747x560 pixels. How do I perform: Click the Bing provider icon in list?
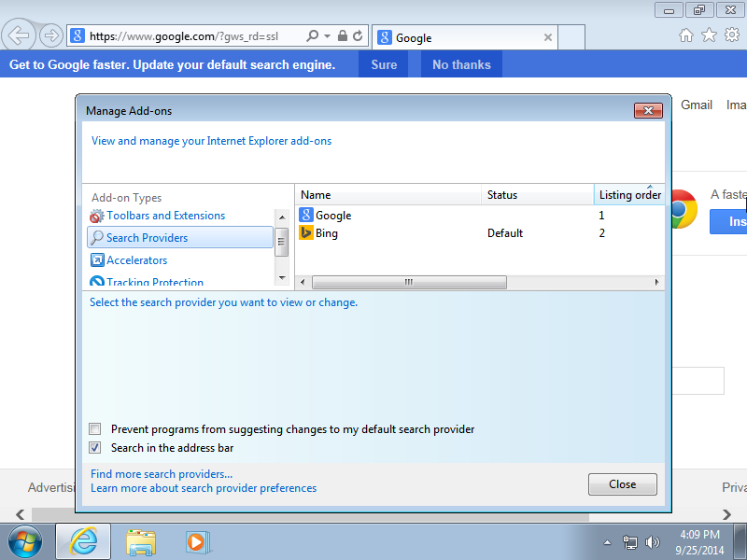coord(306,232)
